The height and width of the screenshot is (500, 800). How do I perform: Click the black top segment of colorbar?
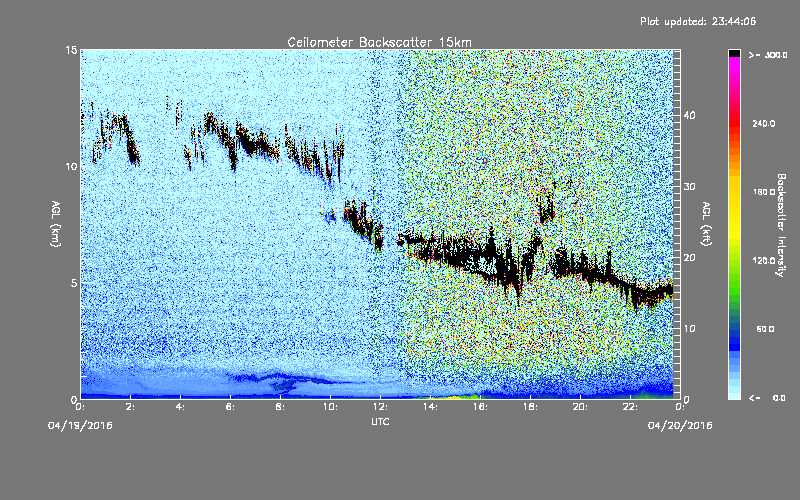point(734,53)
